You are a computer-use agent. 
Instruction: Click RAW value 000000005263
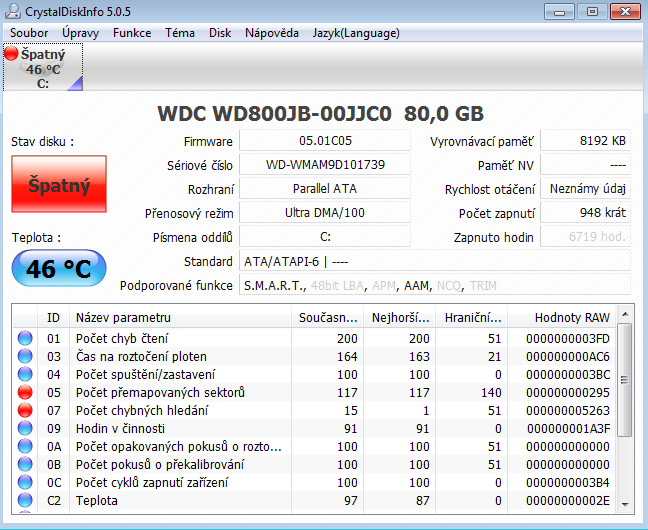click(x=568, y=411)
